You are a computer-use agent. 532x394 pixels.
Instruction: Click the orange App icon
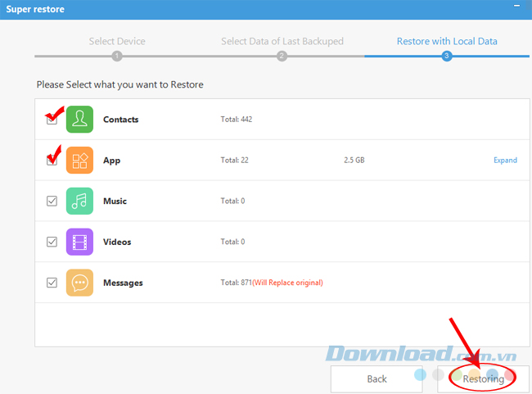pos(80,161)
